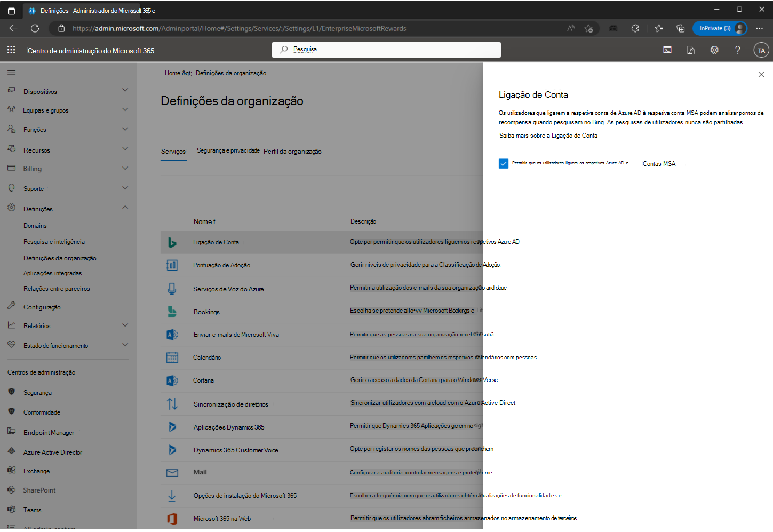This screenshot has width=773, height=532.
Task: Expand the Recursos section chevron
Action: click(x=125, y=149)
